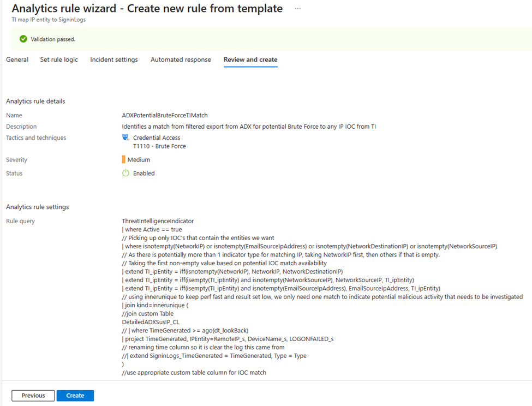Switch to the General tab
532x406 pixels.
pyautogui.click(x=17, y=59)
